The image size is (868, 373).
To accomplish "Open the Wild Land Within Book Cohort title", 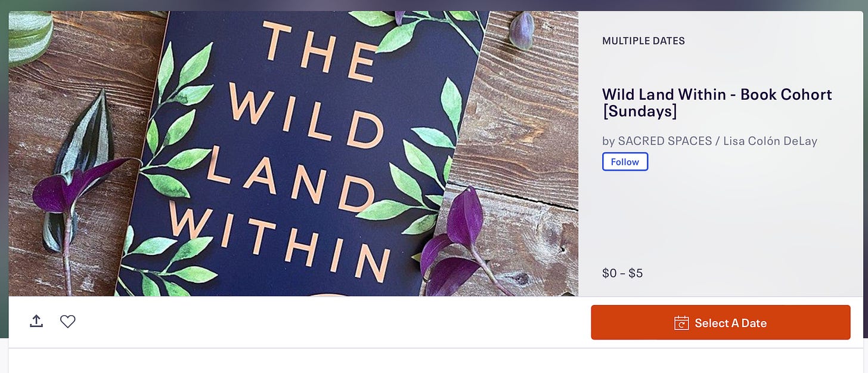I will tap(717, 103).
